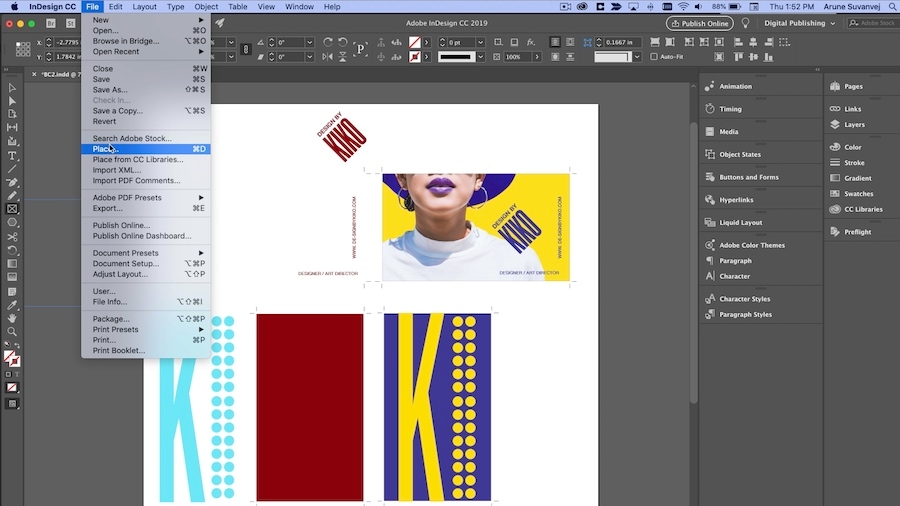
Task: Open the stroke weight dropdown
Action: pyautogui.click(x=480, y=42)
